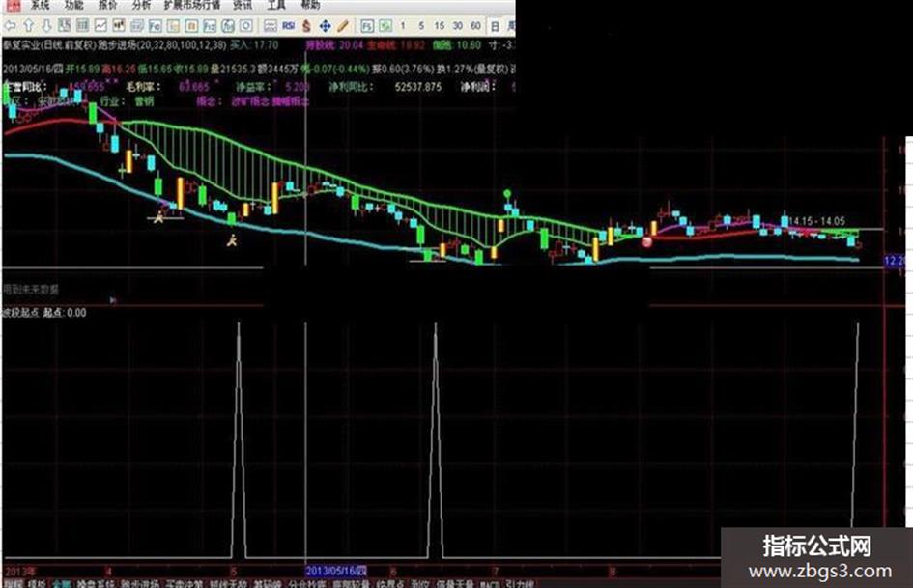
Task: Click the green circle marker on chart
Action: click(x=507, y=193)
